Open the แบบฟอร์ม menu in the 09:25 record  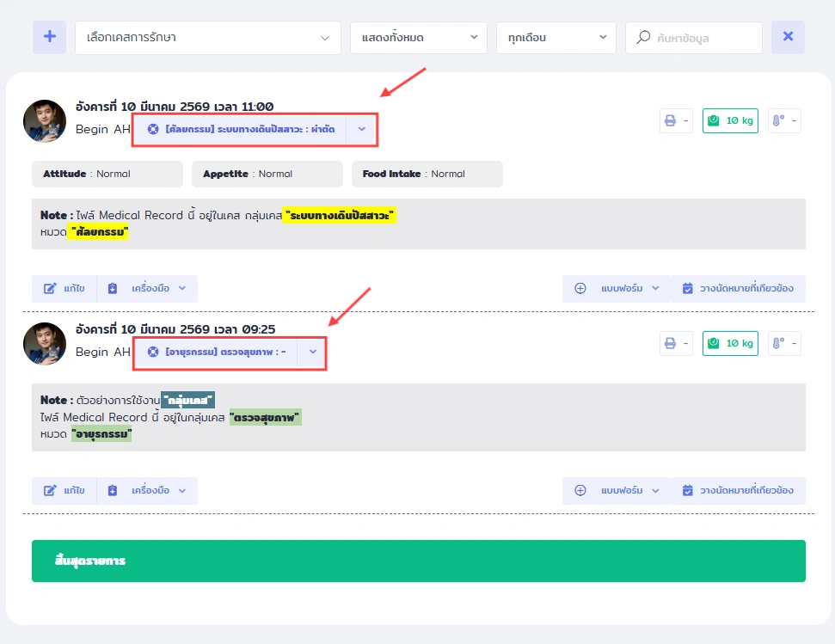617,490
